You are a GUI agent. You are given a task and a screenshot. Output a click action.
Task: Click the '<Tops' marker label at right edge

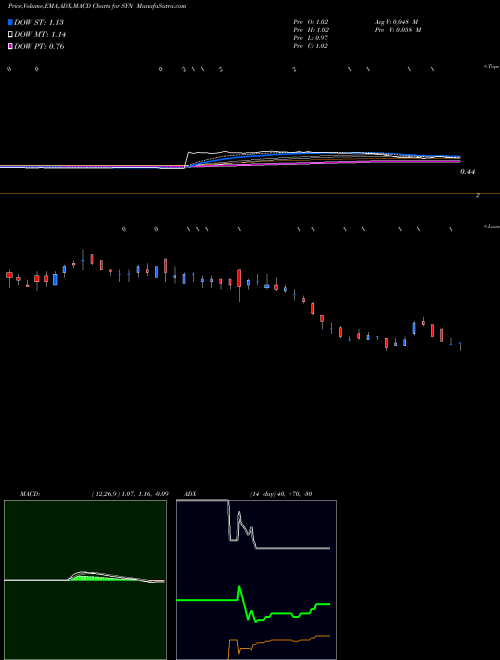coord(491,67)
